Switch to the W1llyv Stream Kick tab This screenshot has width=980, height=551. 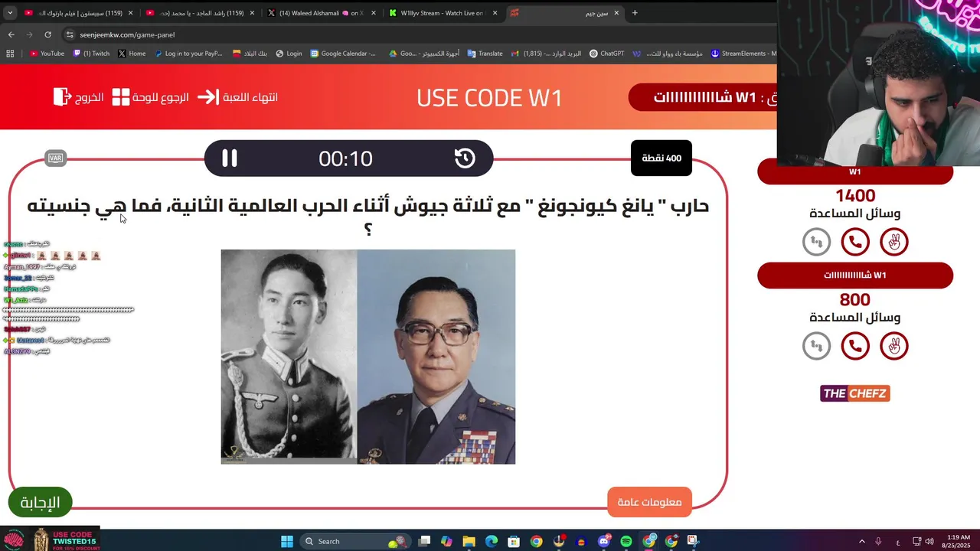pyautogui.click(x=443, y=13)
